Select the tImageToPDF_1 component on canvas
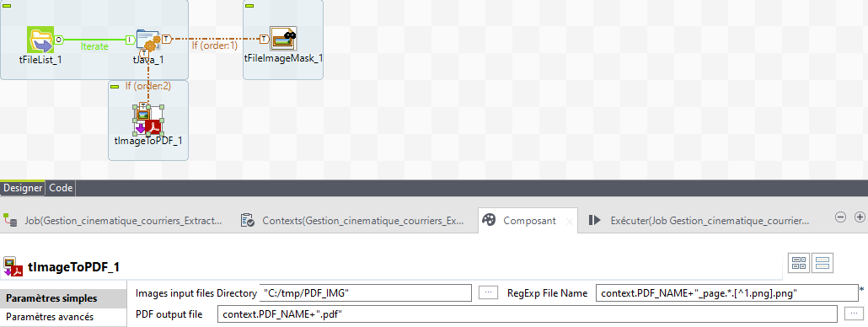Viewport: 868px width, 327px height. point(147,121)
